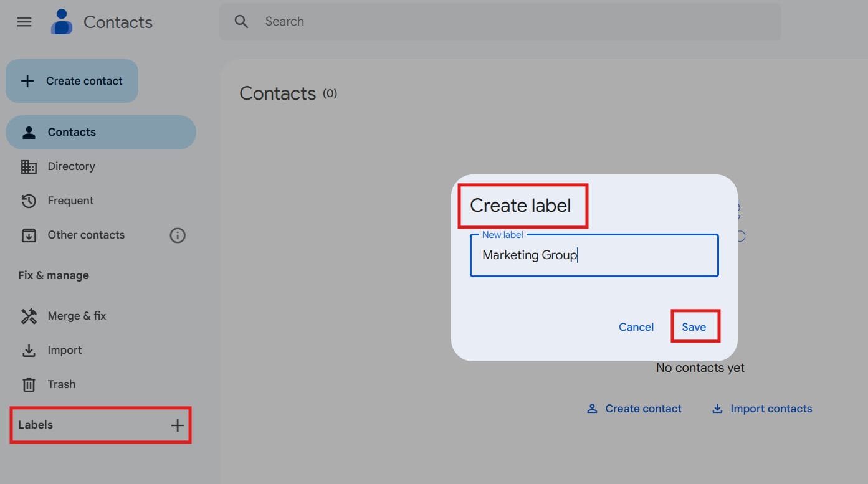The width and height of the screenshot is (868, 484).
Task: Save the new label
Action: 694,327
